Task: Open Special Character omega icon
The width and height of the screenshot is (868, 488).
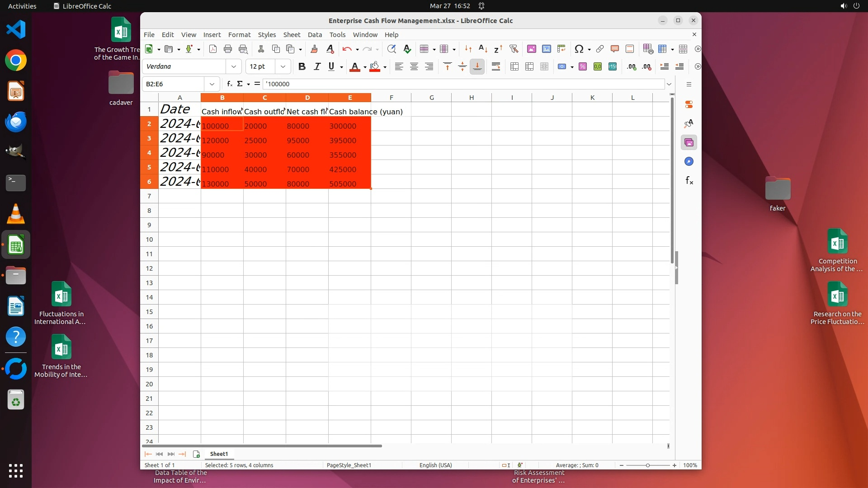Action: tap(578, 49)
